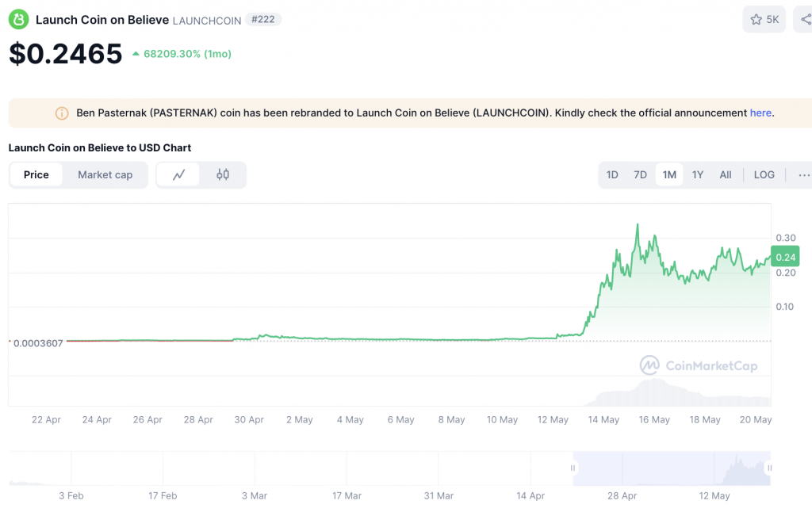
Task: Click the 68209.30% (1mo) change text
Action: pyautogui.click(x=187, y=54)
